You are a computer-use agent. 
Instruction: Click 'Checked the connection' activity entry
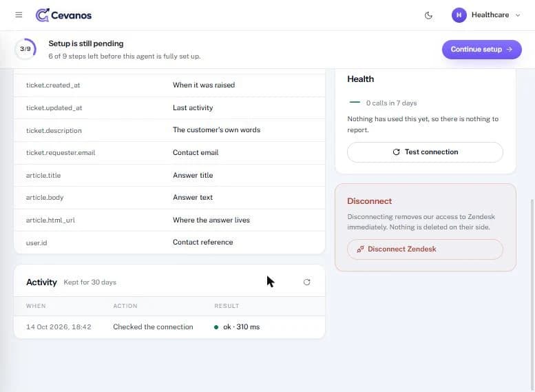(x=153, y=327)
